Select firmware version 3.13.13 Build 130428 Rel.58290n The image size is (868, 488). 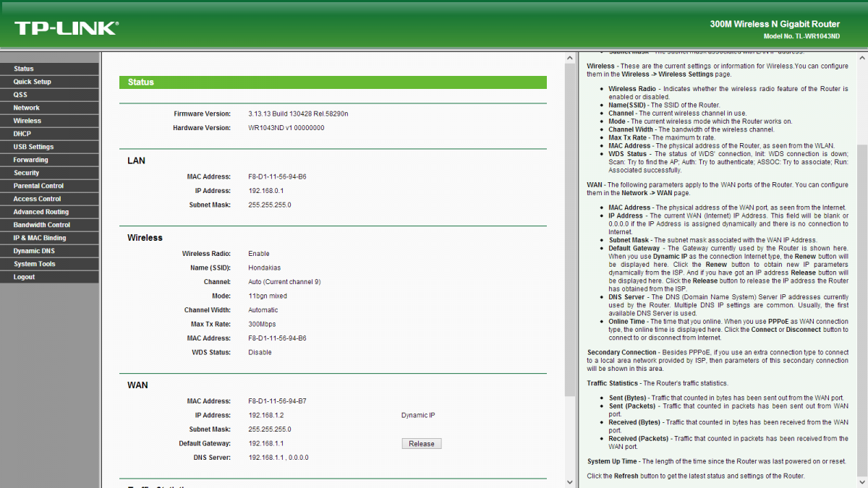click(298, 114)
